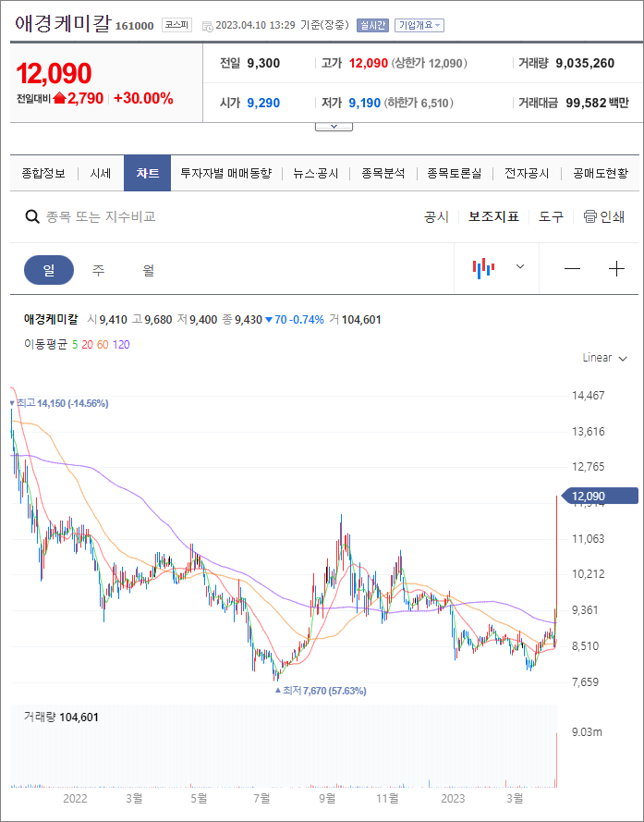Click the 12,090 current price marker on axis

click(600, 496)
